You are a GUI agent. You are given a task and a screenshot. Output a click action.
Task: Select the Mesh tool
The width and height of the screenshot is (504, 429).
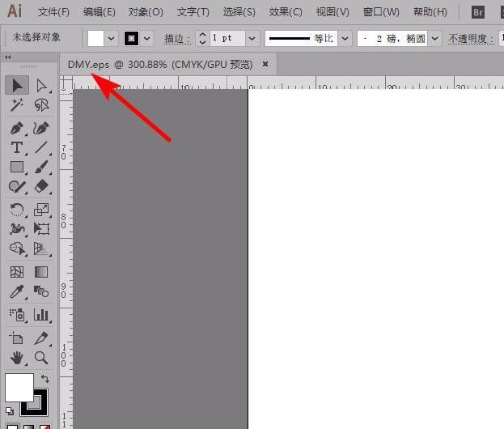[17, 272]
